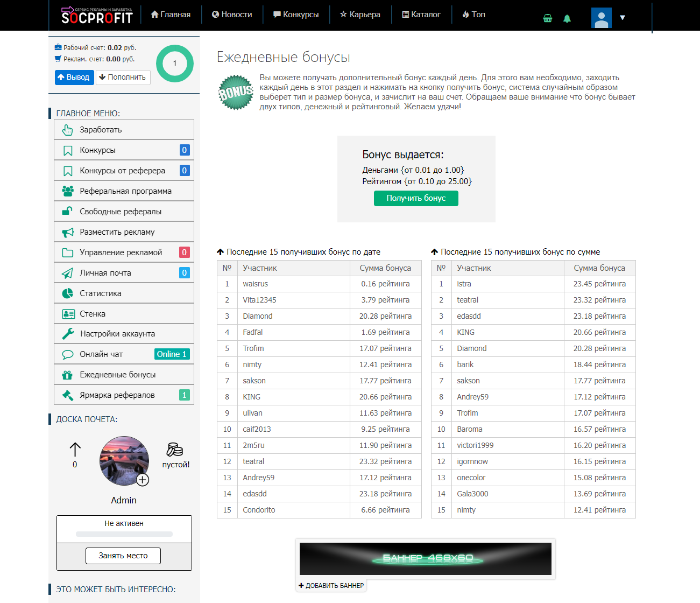Click the SOCPROFIT logo
Image resolution: width=700 pixels, height=603 pixels.
click(97, 16)
